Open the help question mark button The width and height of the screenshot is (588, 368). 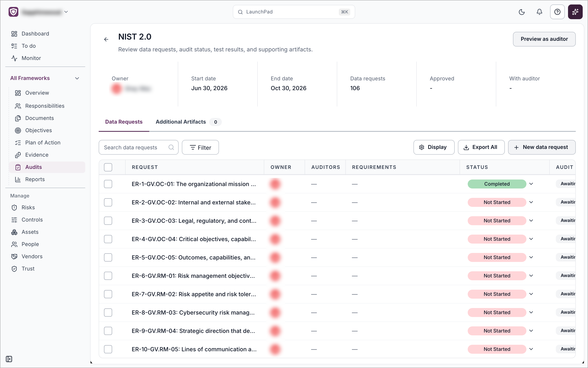click(x=557, y=12)
